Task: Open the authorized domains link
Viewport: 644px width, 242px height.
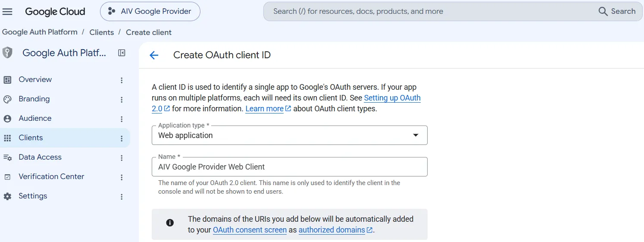Action: click(331, 230)
